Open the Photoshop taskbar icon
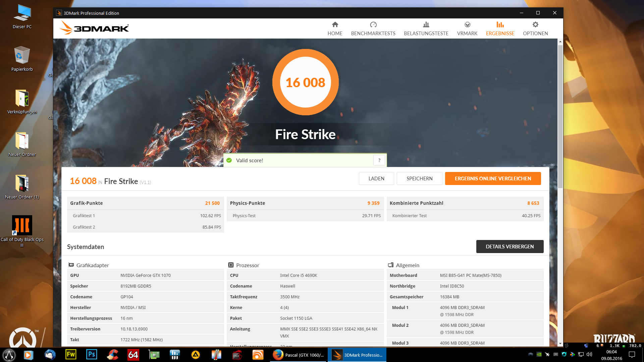Image resolution: width=644 pixels, height=362 pixels. (x=92, y=355)
